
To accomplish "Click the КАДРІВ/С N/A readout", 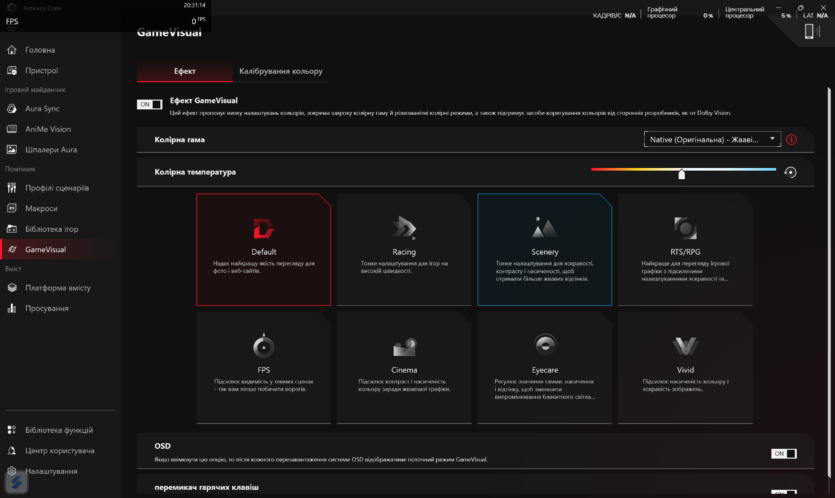I will (x=614, y=15).
